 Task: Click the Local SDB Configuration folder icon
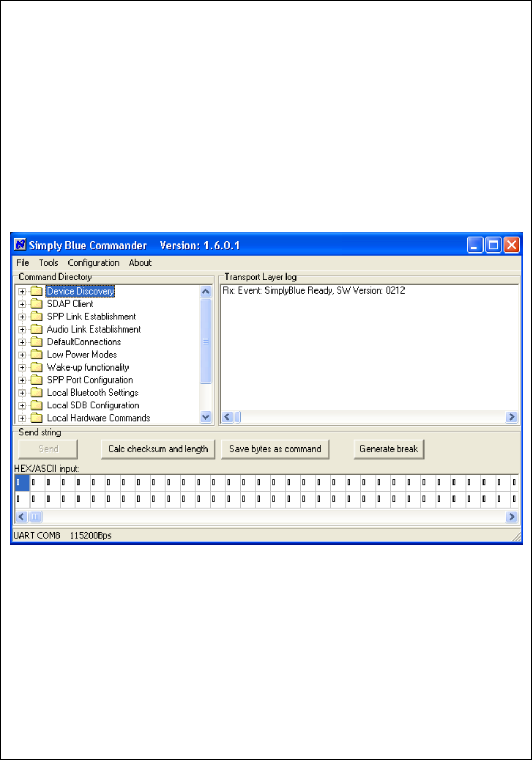[x=36, y=405]
